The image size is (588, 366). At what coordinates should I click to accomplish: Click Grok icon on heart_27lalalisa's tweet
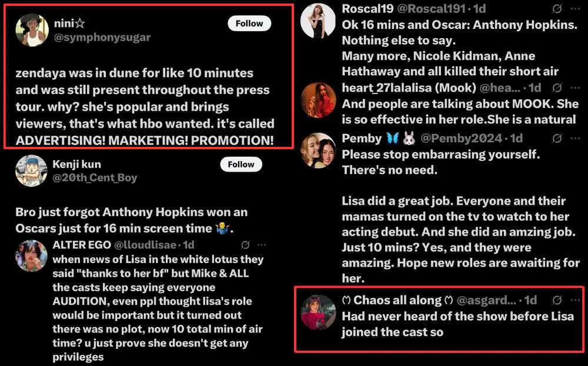557,88
